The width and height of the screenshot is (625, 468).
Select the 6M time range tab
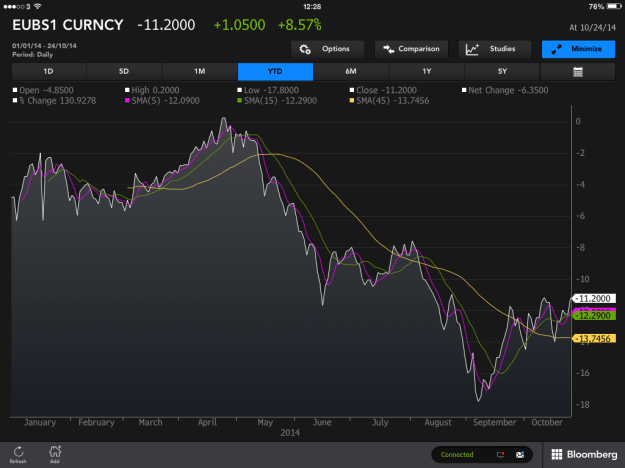click(351, 72)
